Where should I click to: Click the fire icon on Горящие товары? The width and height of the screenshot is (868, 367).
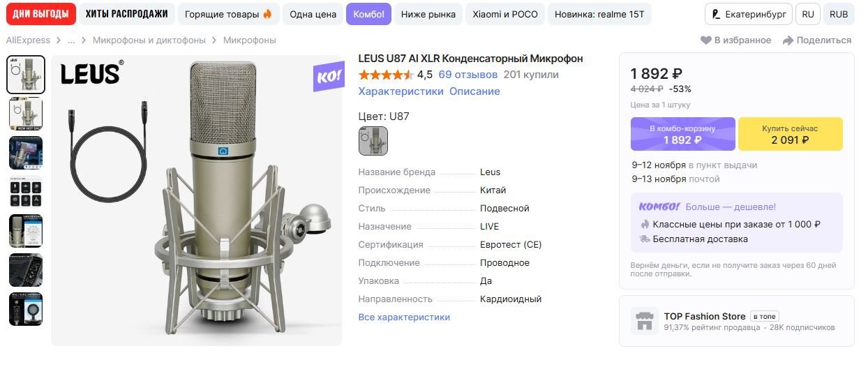point(267,14)
